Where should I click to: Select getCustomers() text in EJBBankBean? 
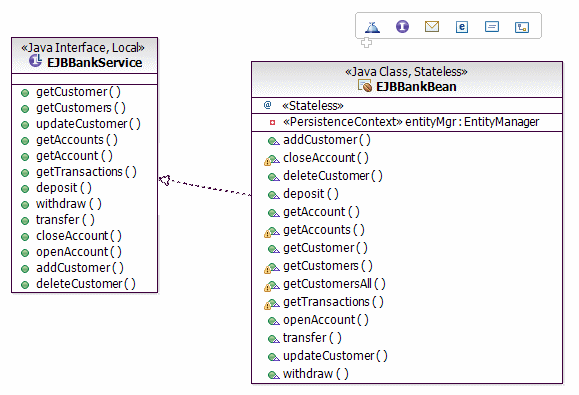pos(328,266)
